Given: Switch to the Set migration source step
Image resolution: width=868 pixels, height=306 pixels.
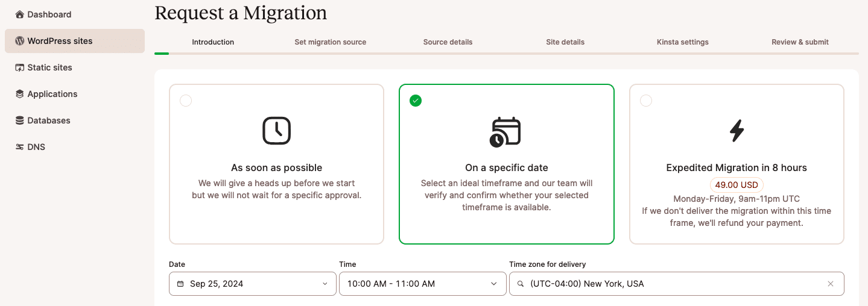Looking at the screenshot, I should point(330,42).
